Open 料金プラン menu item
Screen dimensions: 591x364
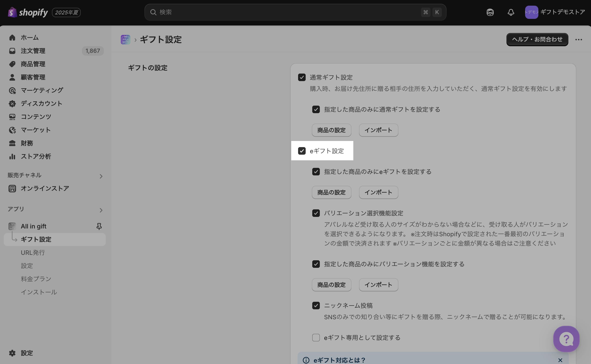click(x=36, y=279)
